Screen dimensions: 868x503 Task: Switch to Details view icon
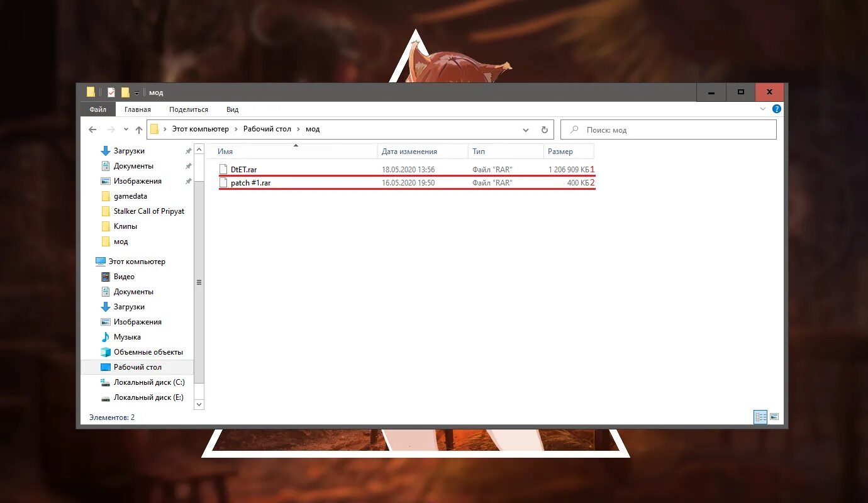point(760,417)
